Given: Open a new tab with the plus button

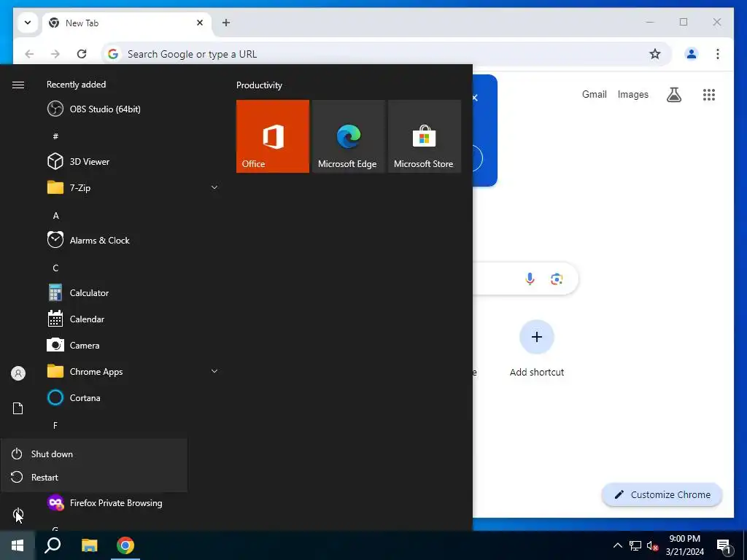Looking at the screenshot, I should coord(226,23).
